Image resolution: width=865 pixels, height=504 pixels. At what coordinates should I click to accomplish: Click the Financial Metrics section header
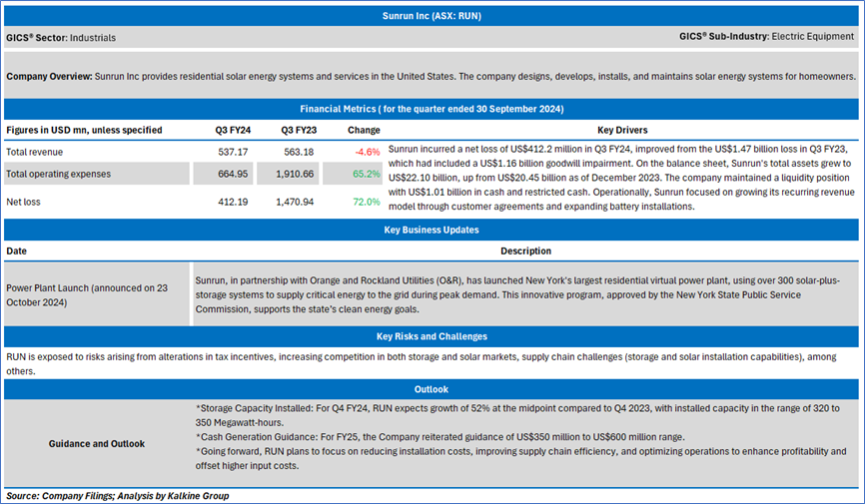pyautogui.click(x=432, y=109)
